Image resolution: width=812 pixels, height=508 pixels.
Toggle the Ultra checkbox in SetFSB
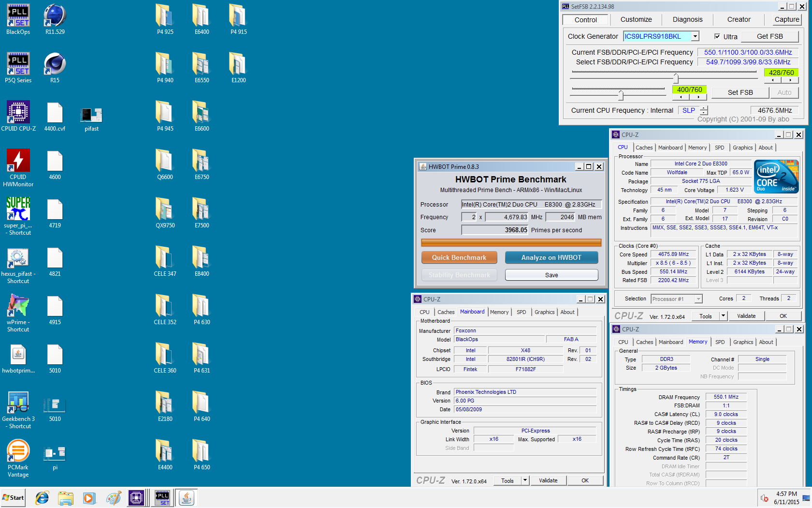pos(717,36)
